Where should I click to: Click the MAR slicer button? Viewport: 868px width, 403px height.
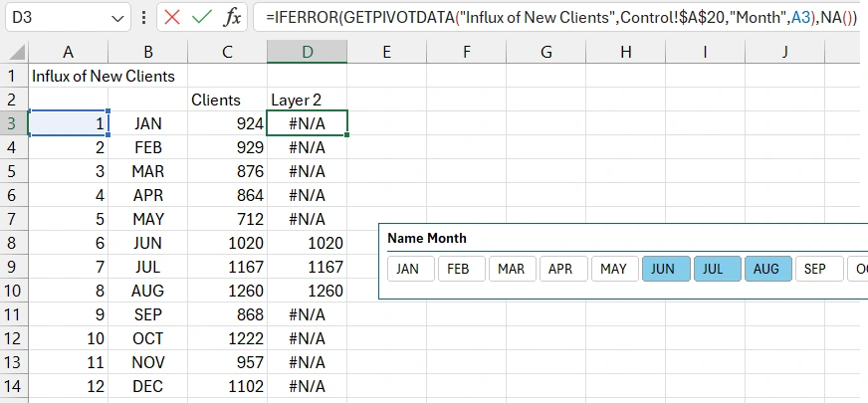(511, 269)
